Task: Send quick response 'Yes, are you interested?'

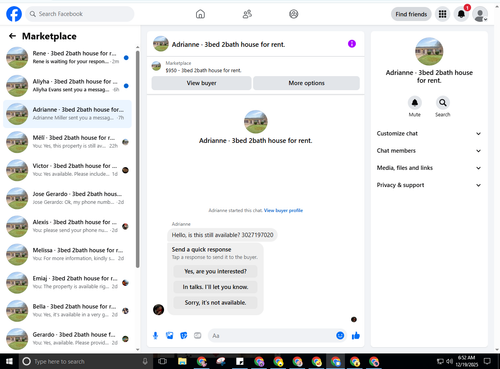Action: (x=215, y=271)
